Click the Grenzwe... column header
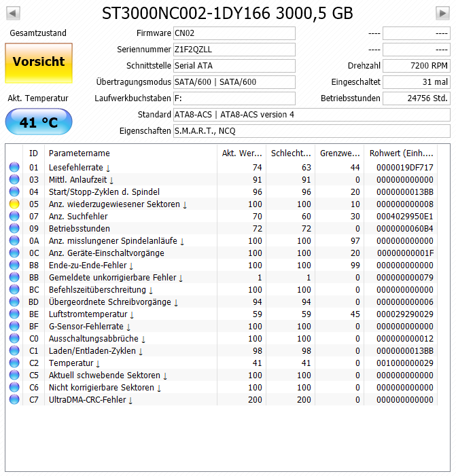Image resolution: width=456 pixels, height=476 pixels. coord(340,153)
